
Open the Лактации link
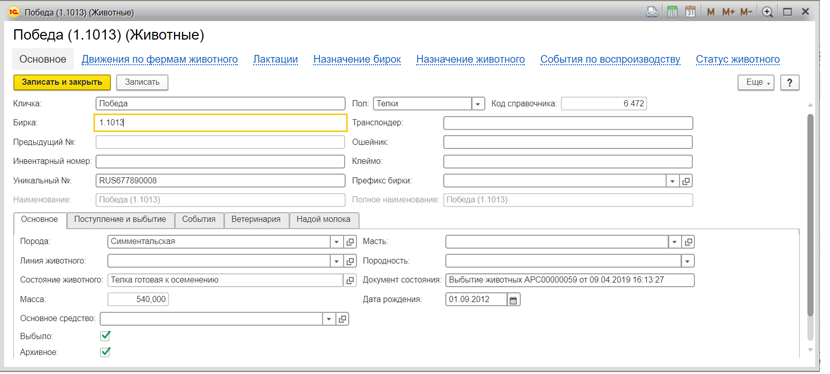(275, 59)
